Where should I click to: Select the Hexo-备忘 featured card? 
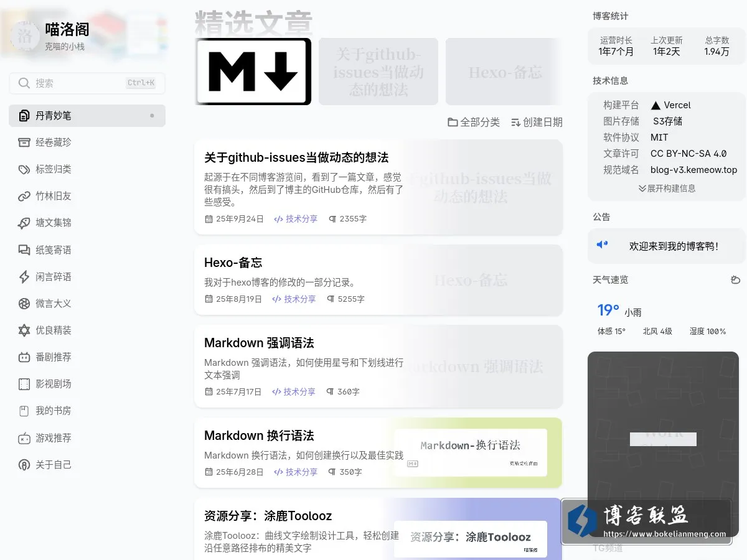pos(504,72)
